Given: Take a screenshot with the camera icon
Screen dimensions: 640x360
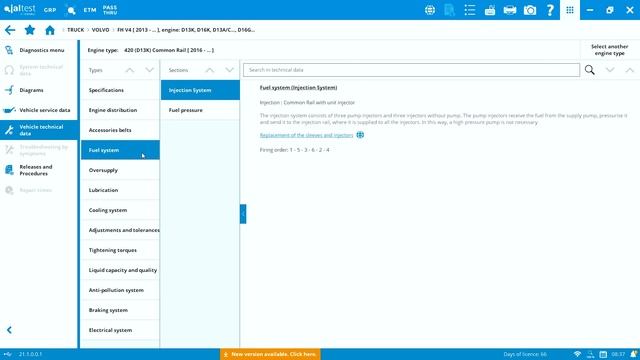Looking at the screenshot, I should (530, 10).
